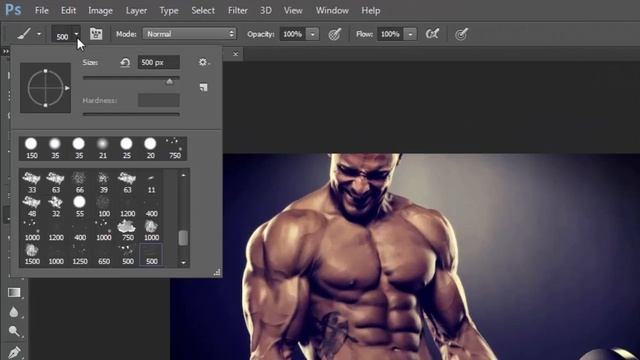Open the Select menu
Viewport: 640px width, 360px height.
click(x=203, y=11)
